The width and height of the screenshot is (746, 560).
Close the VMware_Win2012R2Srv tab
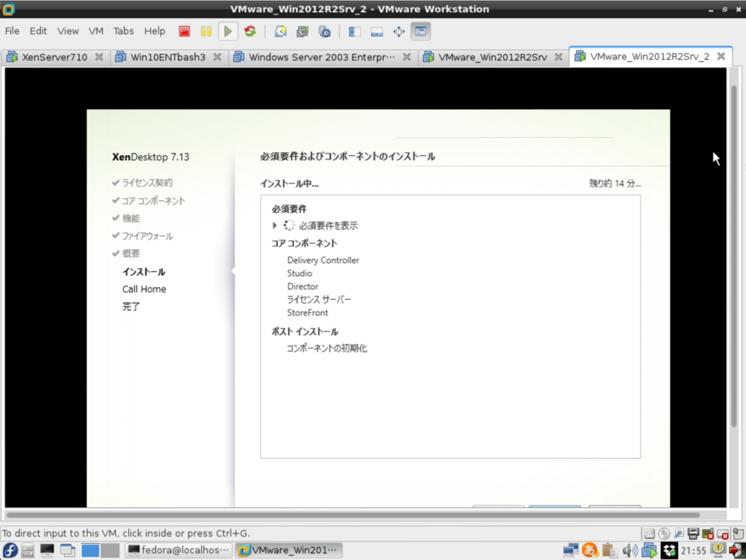[559, 57]
